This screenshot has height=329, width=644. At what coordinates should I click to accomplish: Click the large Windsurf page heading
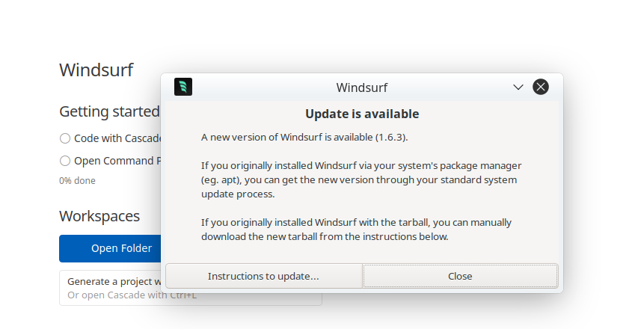coord(96,70)
